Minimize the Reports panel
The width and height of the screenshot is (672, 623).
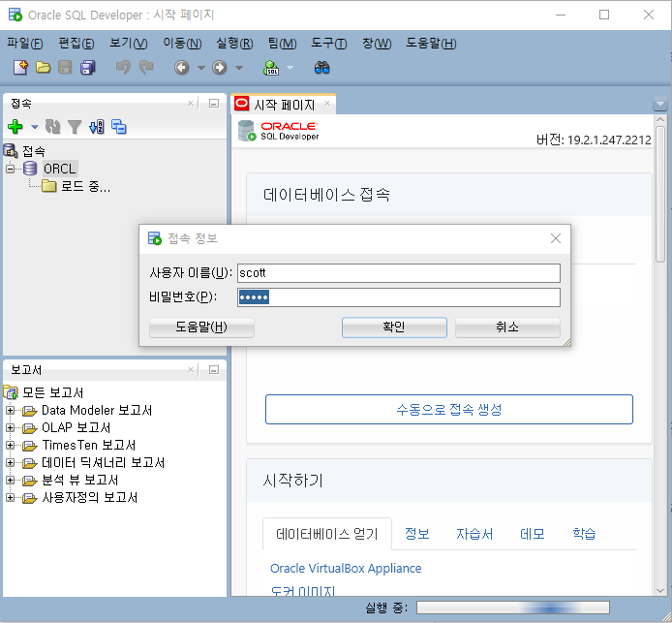point(214,370)
